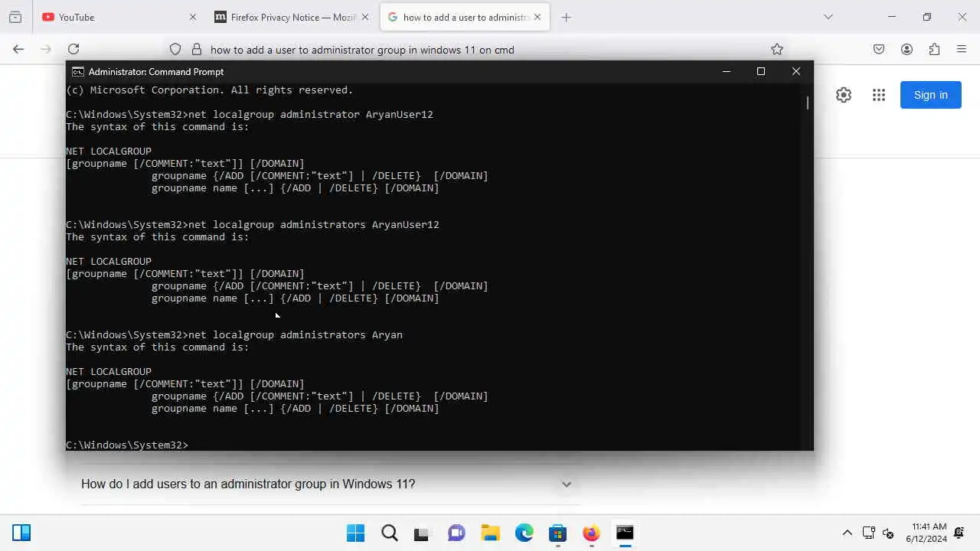The width and height of the screenshot is (980, 551).
Task: Open the Google apps grid
Action: pyautogui.click(x=879, y=95)
